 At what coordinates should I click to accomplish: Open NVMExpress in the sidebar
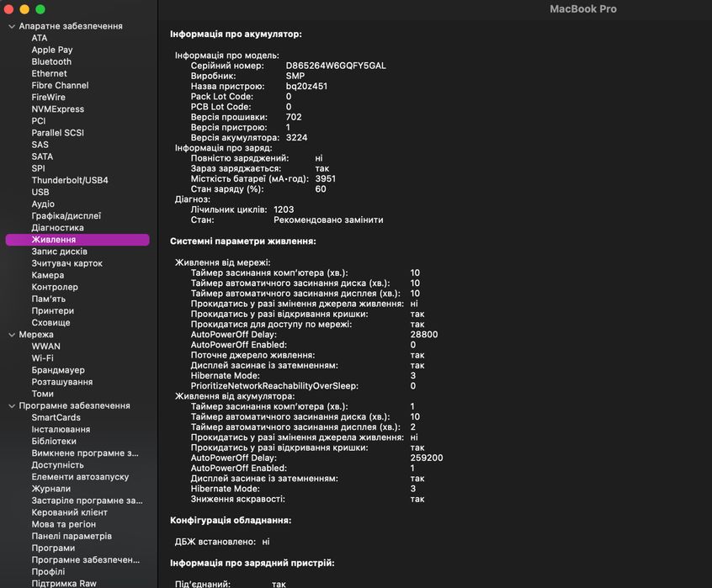click(57, 109)
